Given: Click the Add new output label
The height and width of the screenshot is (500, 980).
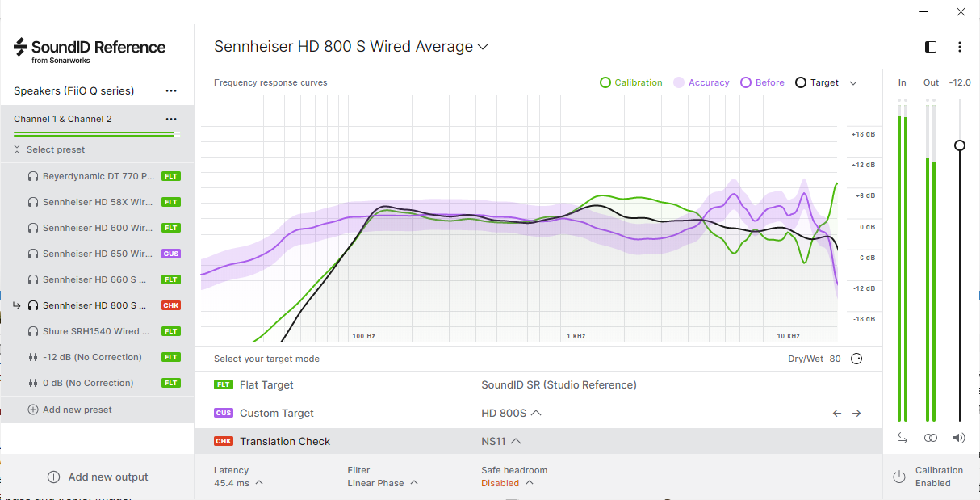Looking at the screenshot, I should coord(108,477).
